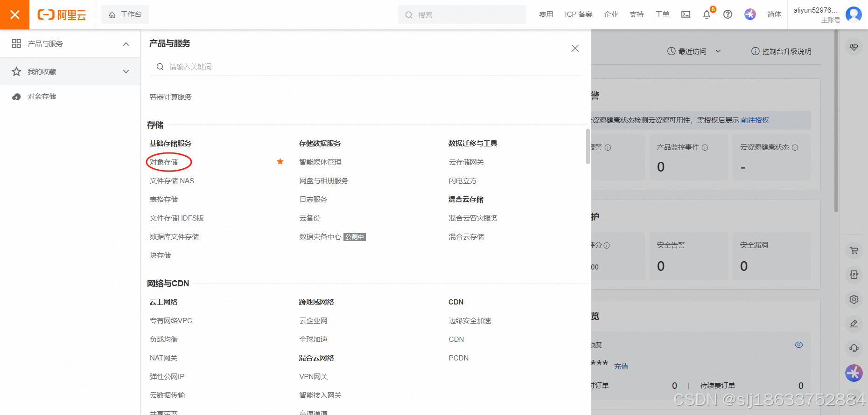The image size is (868, 415).
Task: Open 专有网络VPC
Action: (171, 321)
